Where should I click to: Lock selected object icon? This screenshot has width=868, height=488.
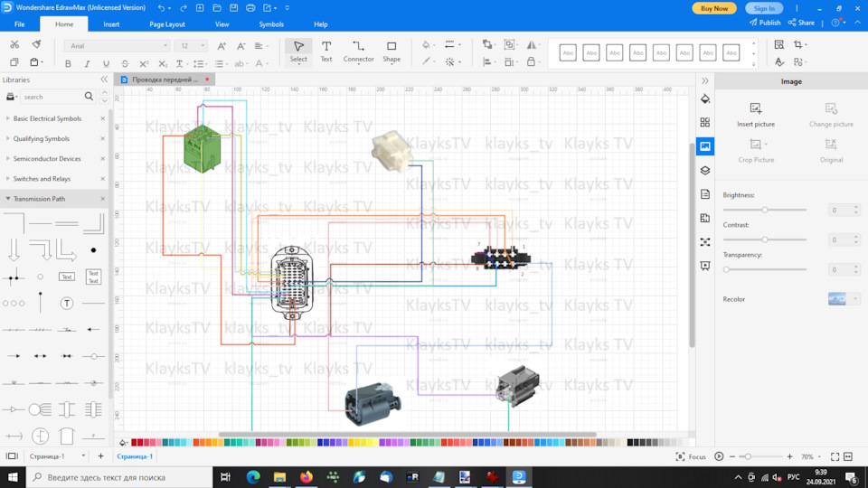coord(531,62)
